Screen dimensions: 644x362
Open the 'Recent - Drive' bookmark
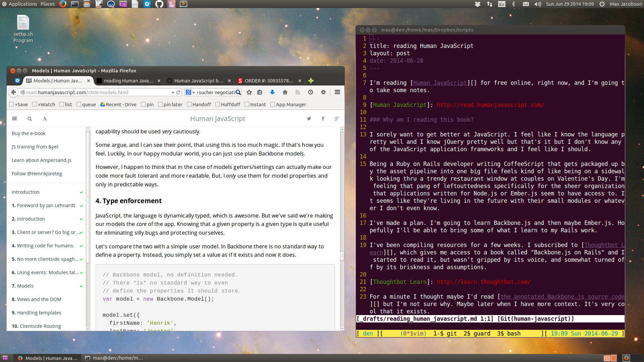(x=118, y=105)
